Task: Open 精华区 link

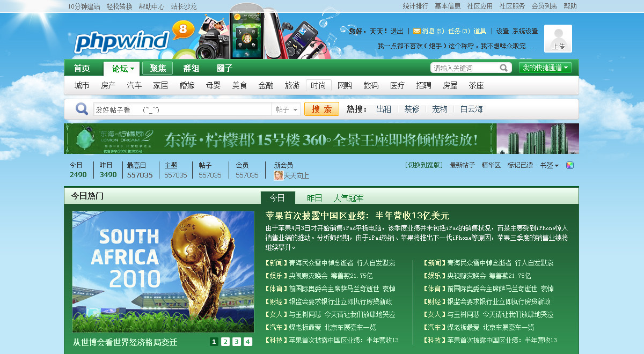Action: tap(491, 165)
